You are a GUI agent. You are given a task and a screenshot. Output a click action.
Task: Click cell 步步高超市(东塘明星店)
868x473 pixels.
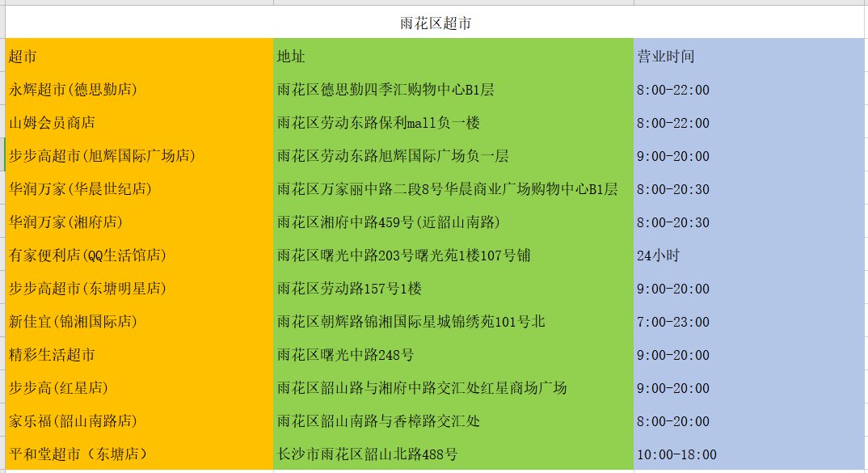[140, 289]
